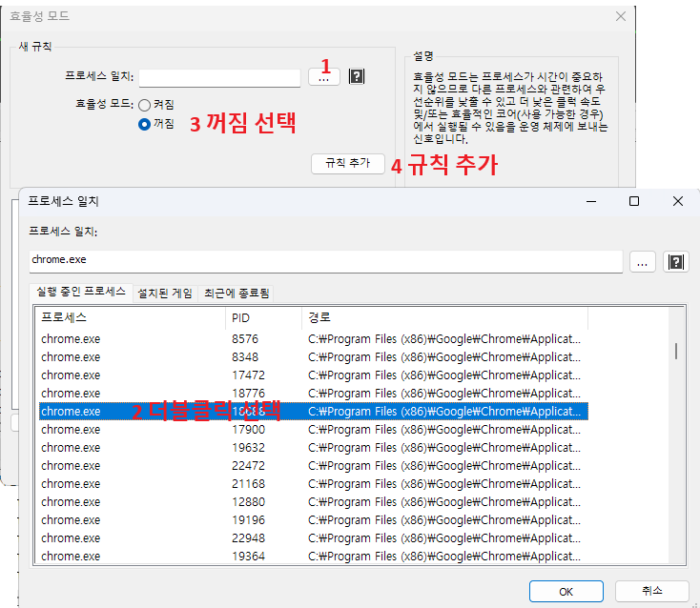
Task: Select the 꺼짐 radio button
Action: point(144,124)
